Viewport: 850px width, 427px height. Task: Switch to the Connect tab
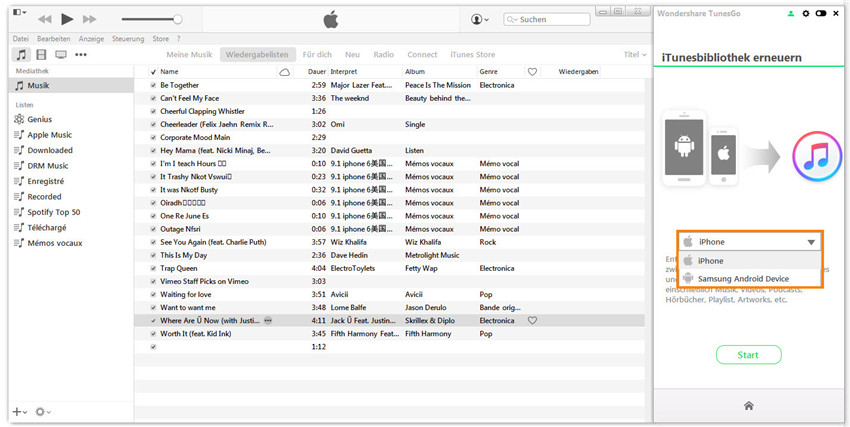coord(422,55)
